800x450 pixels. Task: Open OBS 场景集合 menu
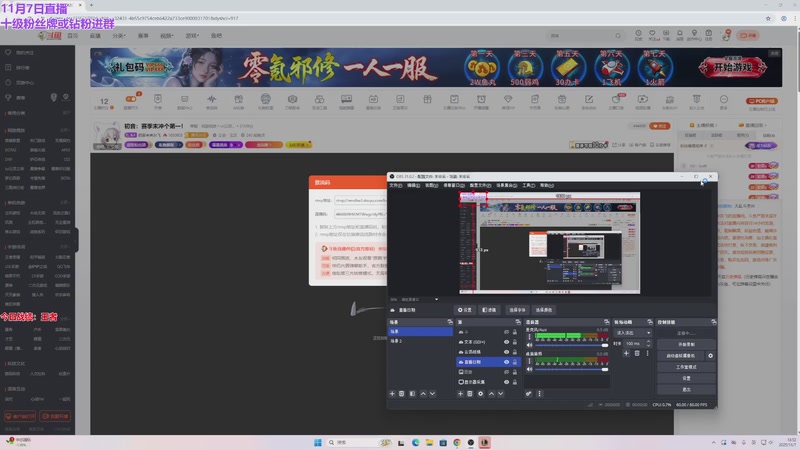pos(507,185)
